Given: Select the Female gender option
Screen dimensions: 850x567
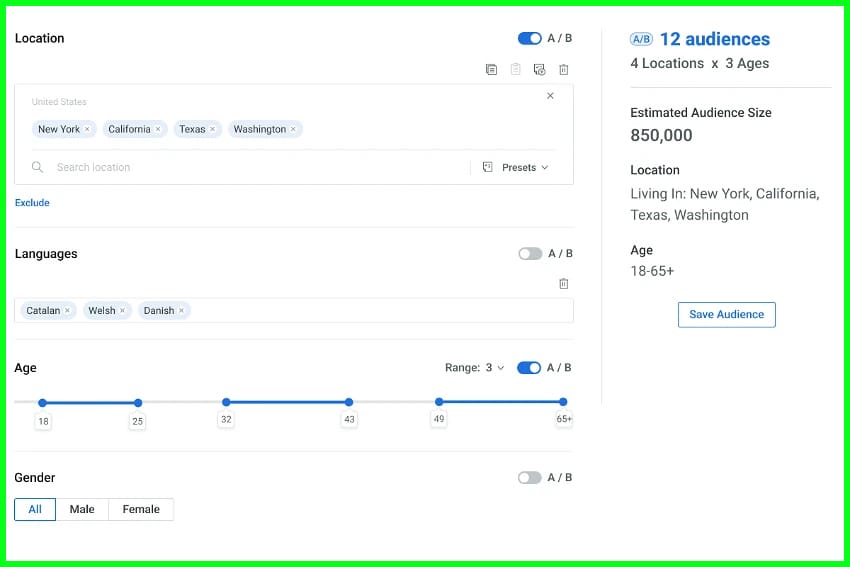Looking at the screenshot, I should point(141,509).
